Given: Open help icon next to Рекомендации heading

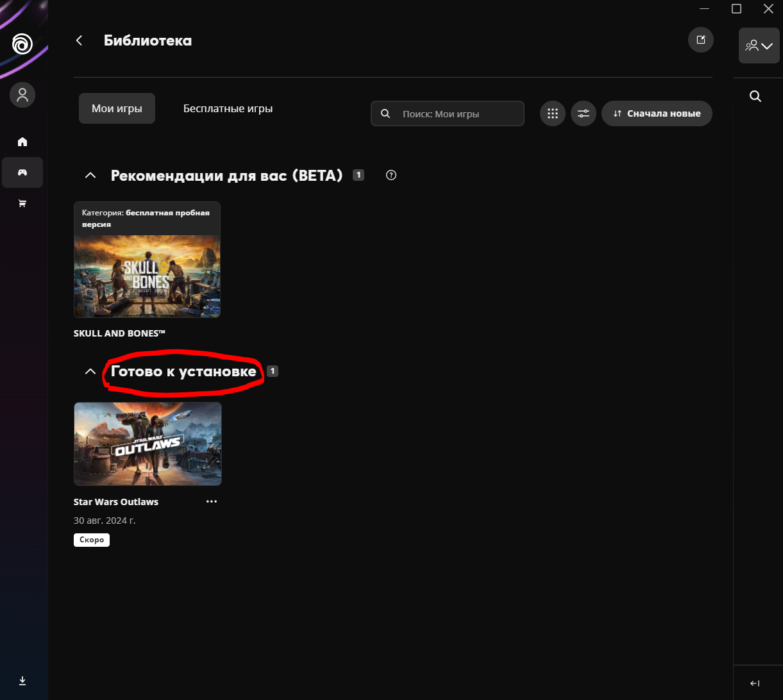Looking at the screenshot, I should (391, 175).
